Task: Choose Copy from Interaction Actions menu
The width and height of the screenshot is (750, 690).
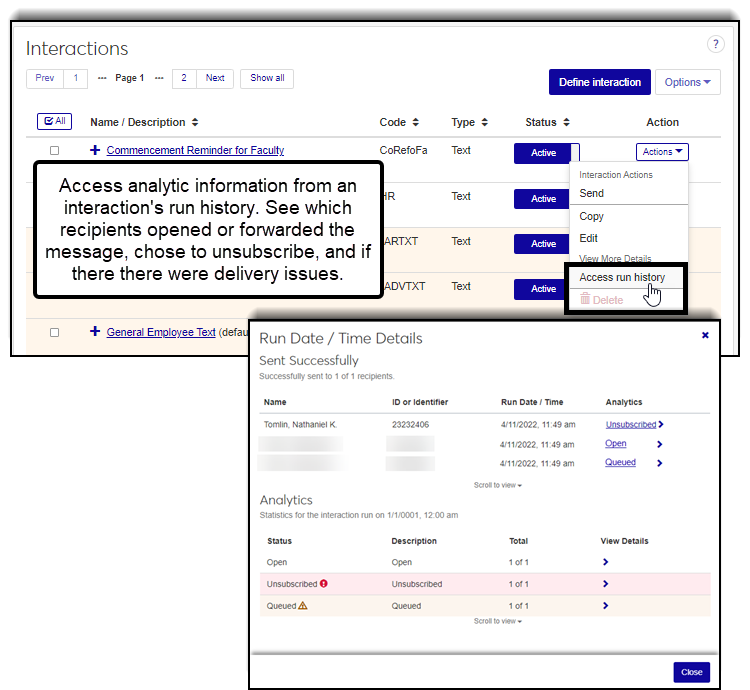Action: tap(592, 216)
